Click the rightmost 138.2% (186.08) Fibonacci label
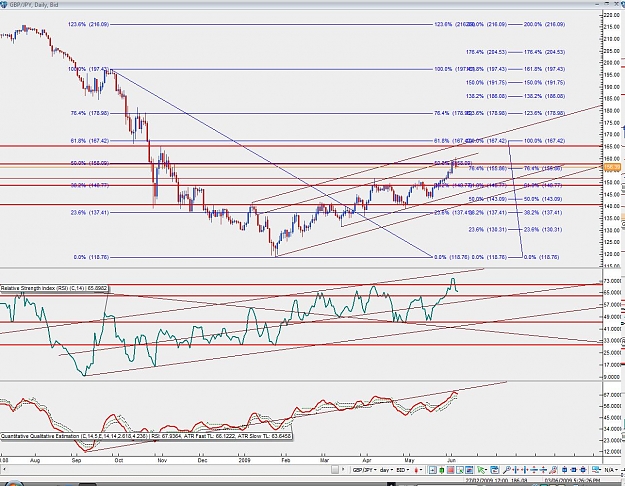625x486 pixels. point(544,96)
